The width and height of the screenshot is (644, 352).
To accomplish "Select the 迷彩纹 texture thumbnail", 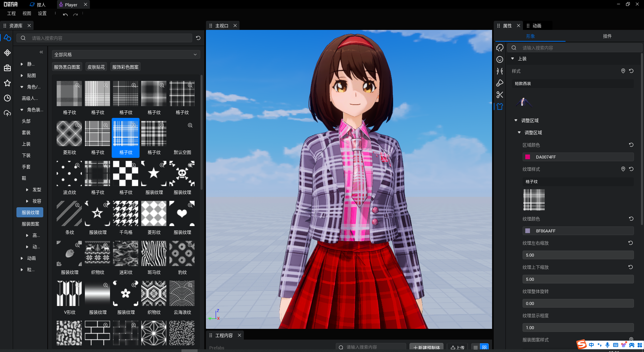I will click(x=125, y=253).
